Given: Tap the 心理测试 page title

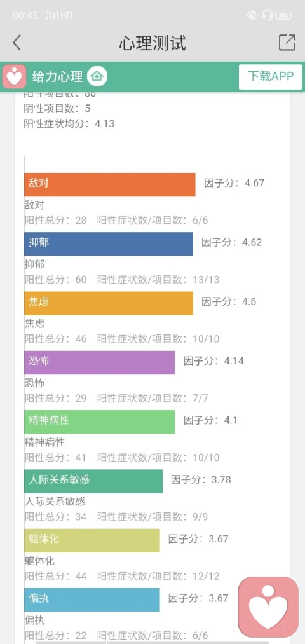Looking at the screenshot, I should point(152,43).
